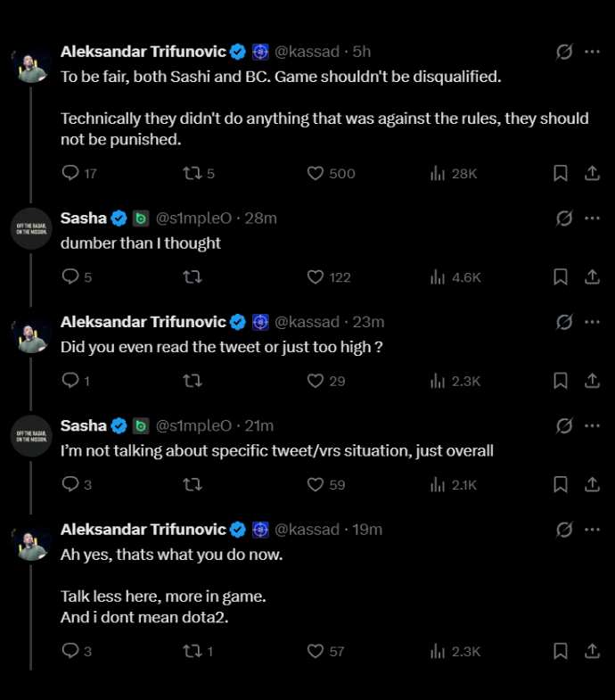The height and width of the screenshot is (700, 615).
Task: Open more options on Sasha's 28m tweet
Action: tap(592, 218)
